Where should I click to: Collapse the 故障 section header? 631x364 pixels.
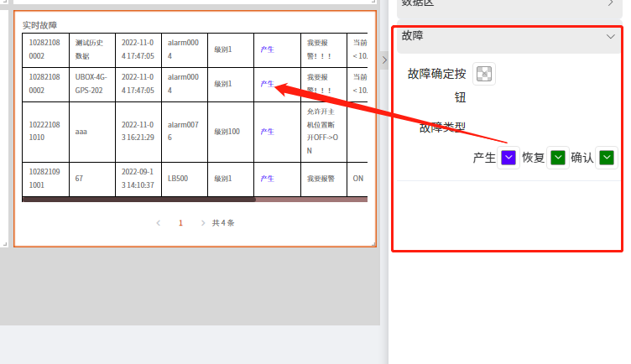509,36
